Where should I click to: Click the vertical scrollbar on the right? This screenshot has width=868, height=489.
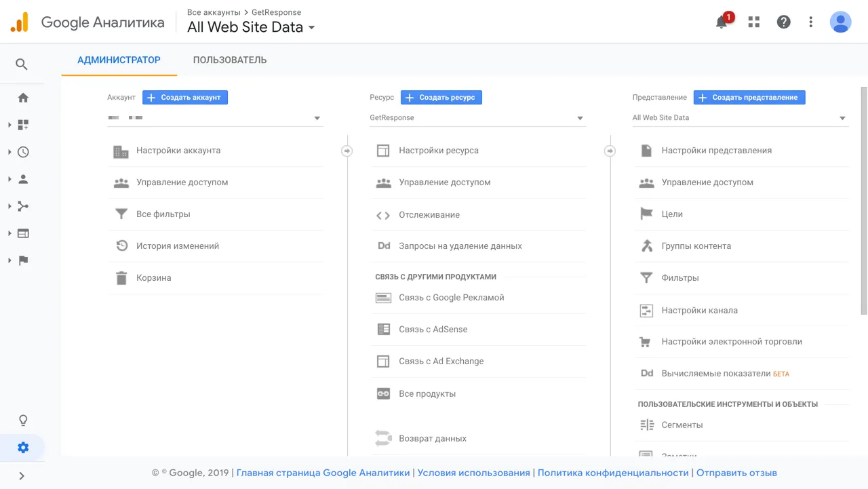[864, 201]
